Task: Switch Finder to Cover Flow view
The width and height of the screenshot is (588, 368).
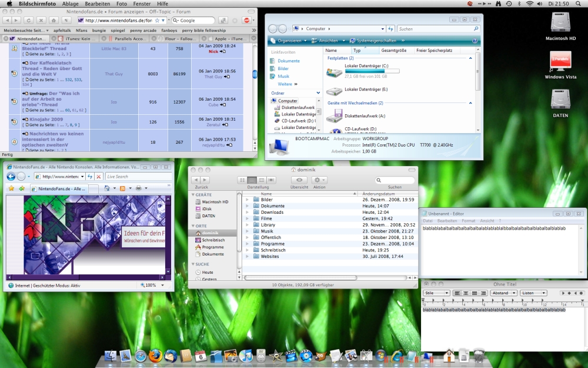Action: [272, 180]
